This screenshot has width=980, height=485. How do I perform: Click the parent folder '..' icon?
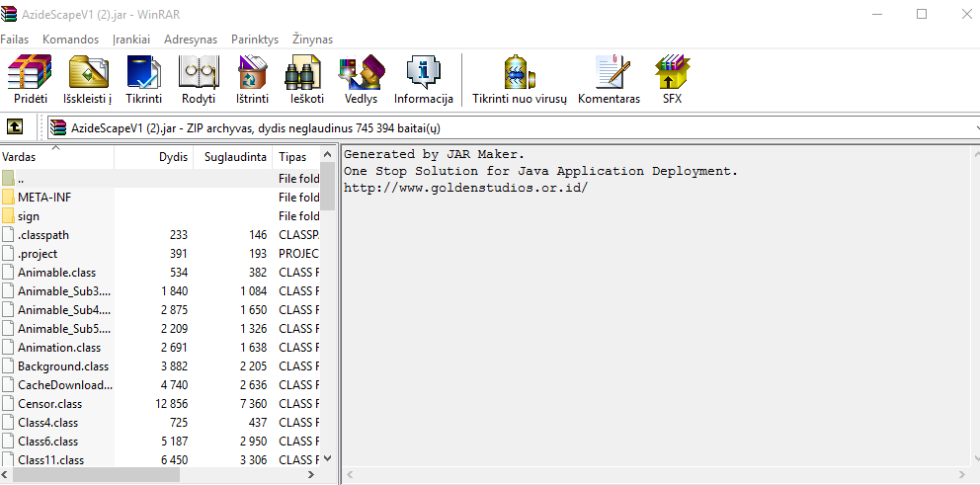point(8,178)
